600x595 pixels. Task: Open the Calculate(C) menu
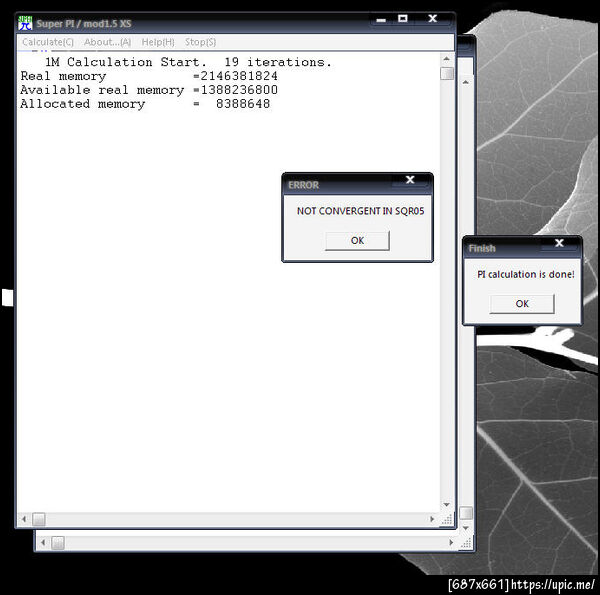tap(48, 42)
